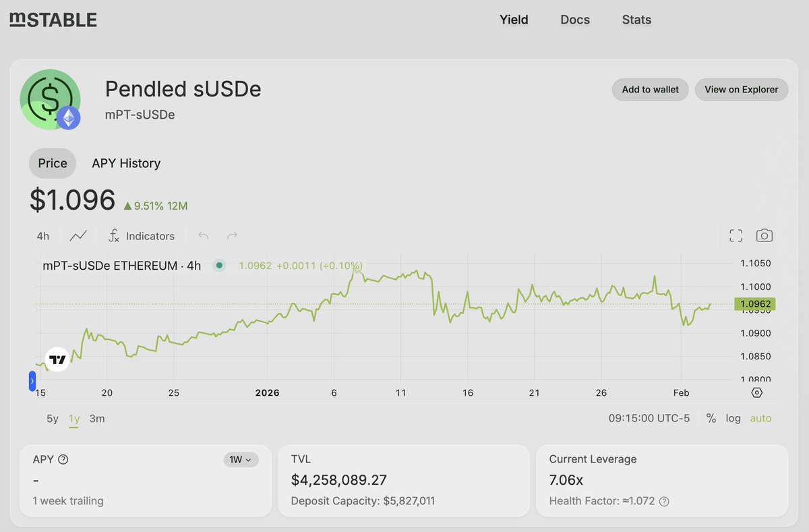Take a chart snapshot with camera icon
Viewport: 809px width, 532px height.
[764, 235]
